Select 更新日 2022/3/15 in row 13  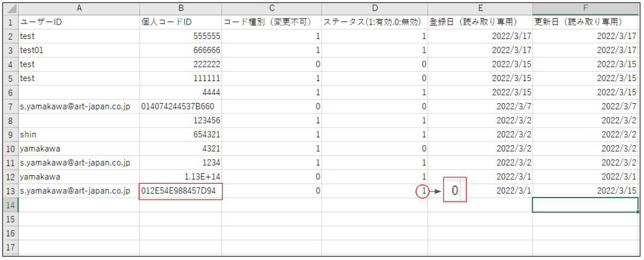pos(585,191)
